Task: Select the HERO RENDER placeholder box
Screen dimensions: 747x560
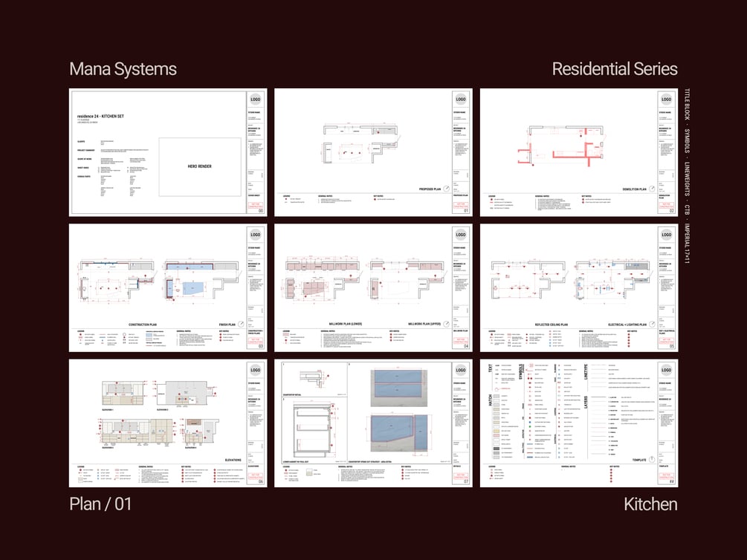Action: tap(200, 166)
